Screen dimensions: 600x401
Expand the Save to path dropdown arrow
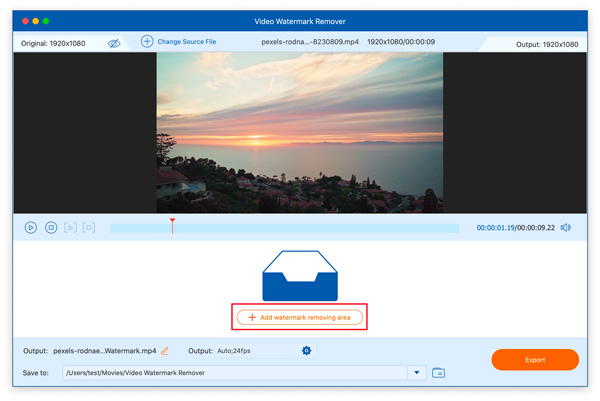417,373
